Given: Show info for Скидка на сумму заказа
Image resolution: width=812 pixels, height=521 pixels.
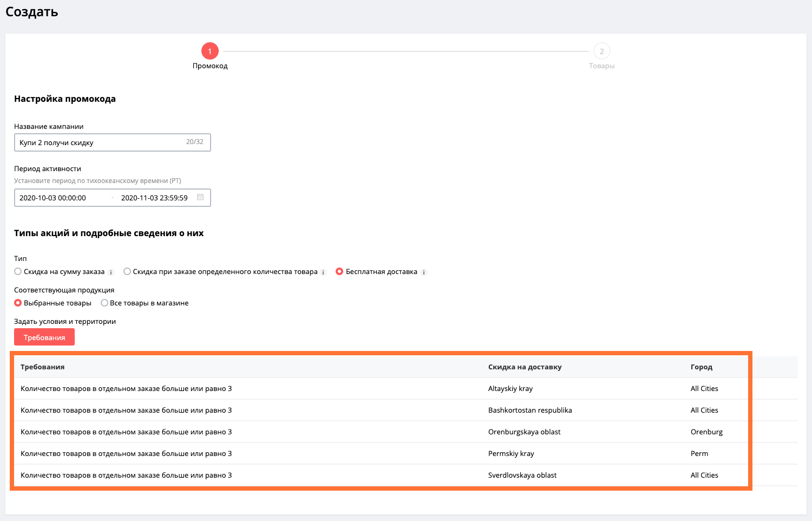Looking at the screenshot, I should coord(111,272).
